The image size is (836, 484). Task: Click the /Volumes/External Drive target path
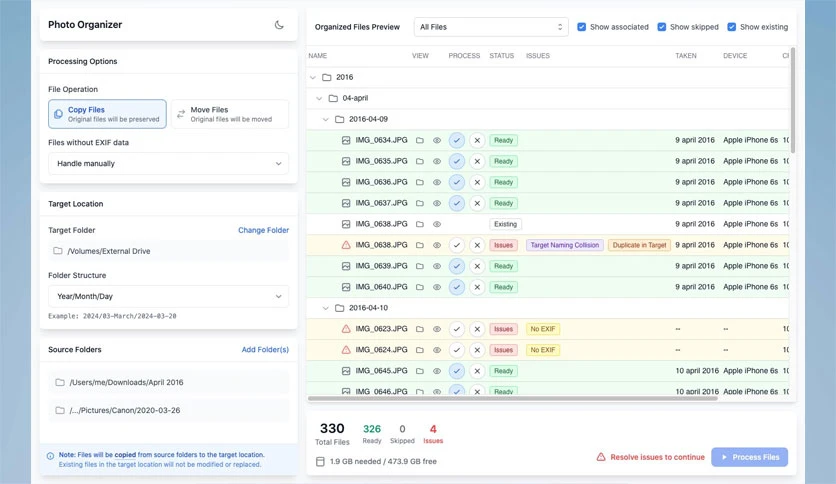(168, 251)
